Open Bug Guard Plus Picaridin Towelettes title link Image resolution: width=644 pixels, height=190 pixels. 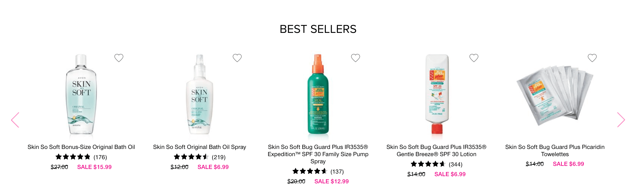pyautogui.click(x=555, y=150)
